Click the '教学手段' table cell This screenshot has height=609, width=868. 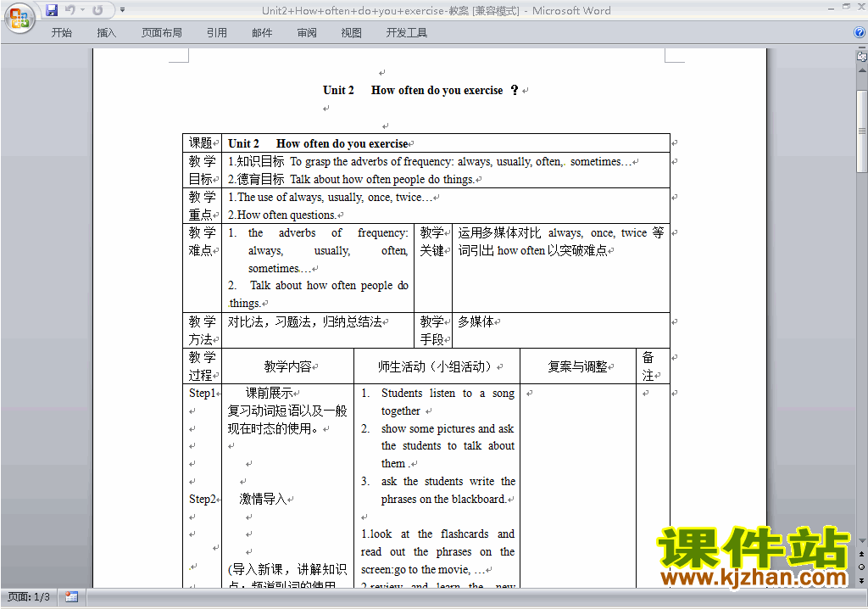(x=433, y=330)
